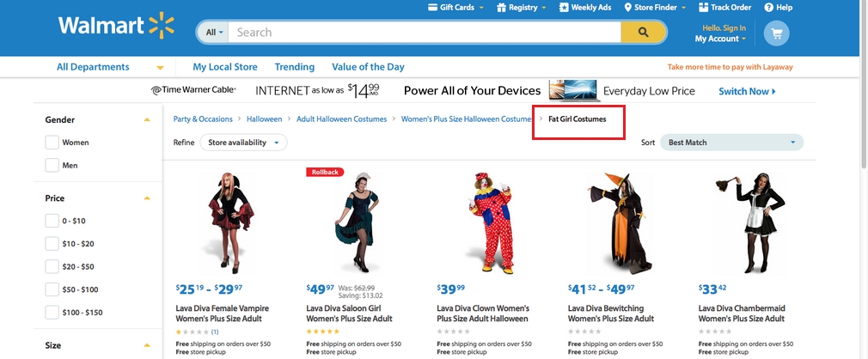This screenshot has height=359, width=868.
Task: Open the shopping cart icon
Action: pos(776,33)
